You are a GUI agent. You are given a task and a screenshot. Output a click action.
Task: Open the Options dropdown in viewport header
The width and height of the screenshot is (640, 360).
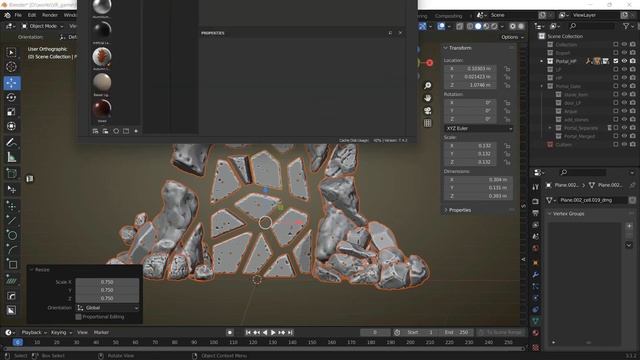point(512,37)
